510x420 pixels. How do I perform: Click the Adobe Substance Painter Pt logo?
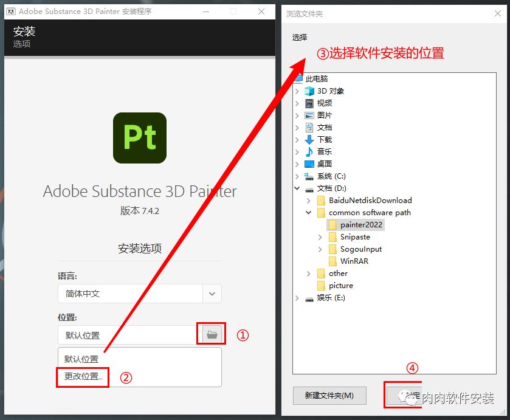(140, 138)
